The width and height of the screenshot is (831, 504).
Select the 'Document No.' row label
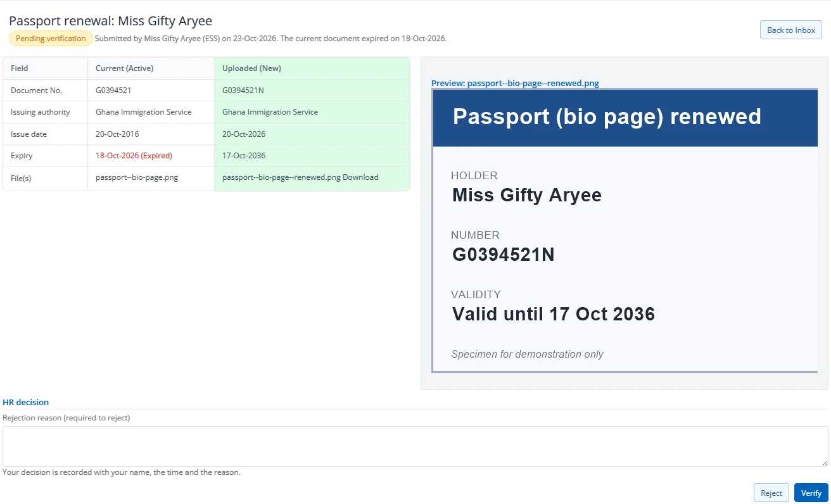tap(36, 91)
